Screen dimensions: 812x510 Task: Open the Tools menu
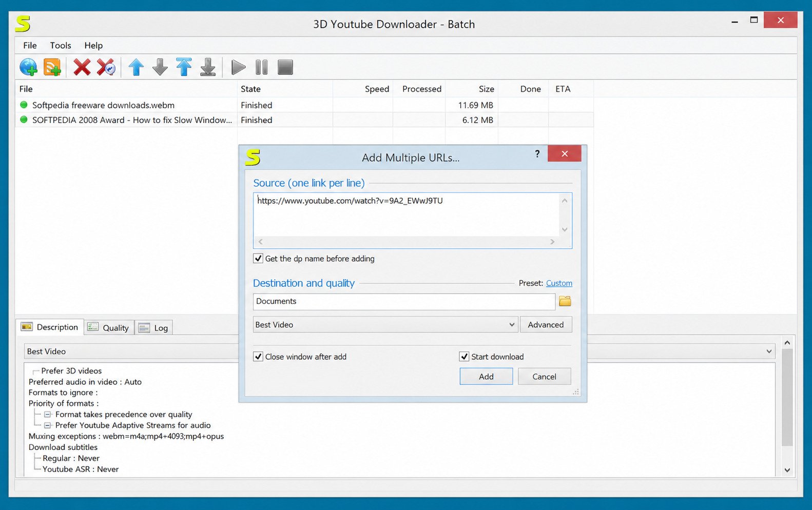tap(61, 45)
